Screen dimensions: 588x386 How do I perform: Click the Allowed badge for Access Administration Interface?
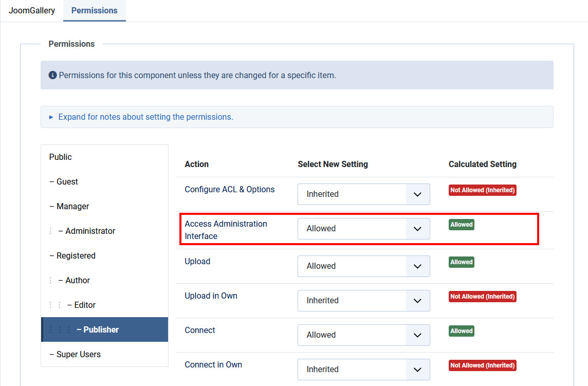tap(461, 225)
